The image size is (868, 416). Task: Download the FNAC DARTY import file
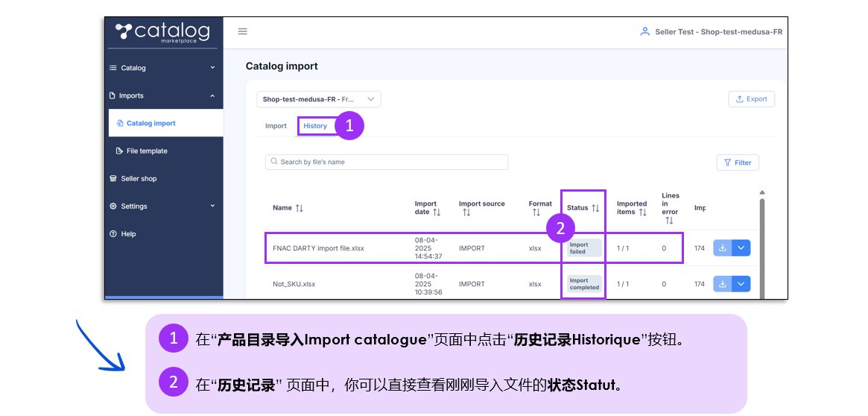[x=722, y=248]
